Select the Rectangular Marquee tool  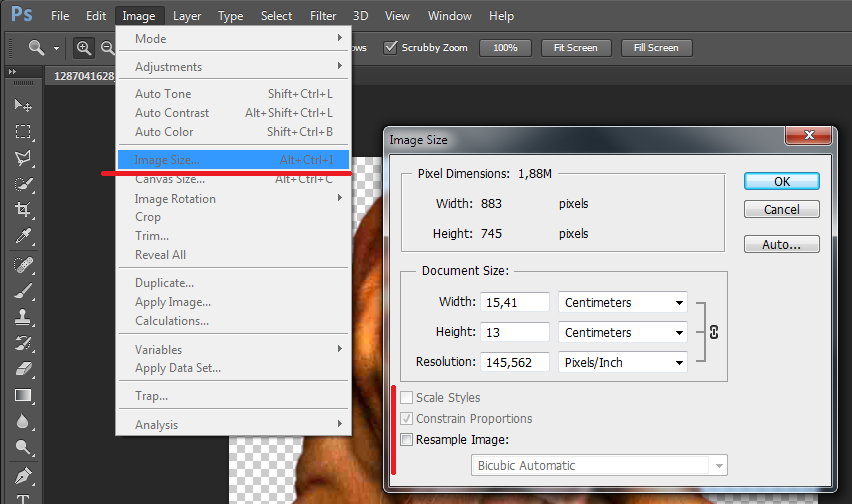coord(23,132)
